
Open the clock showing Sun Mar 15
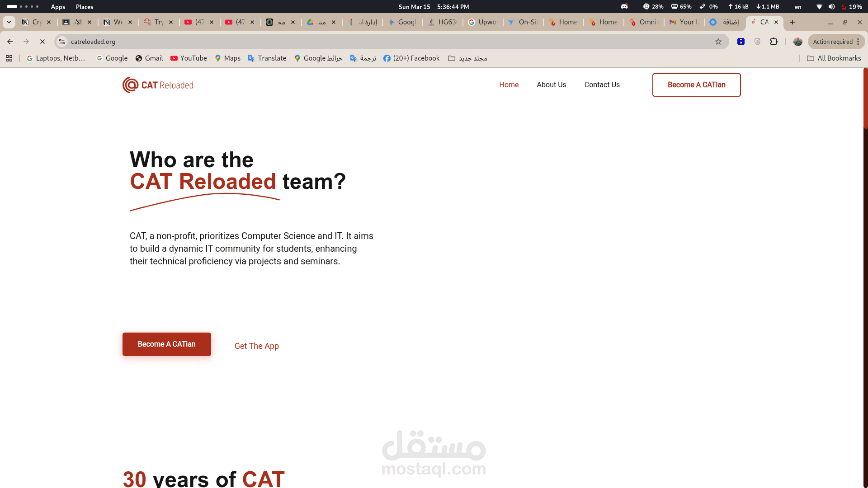(434, 7)
